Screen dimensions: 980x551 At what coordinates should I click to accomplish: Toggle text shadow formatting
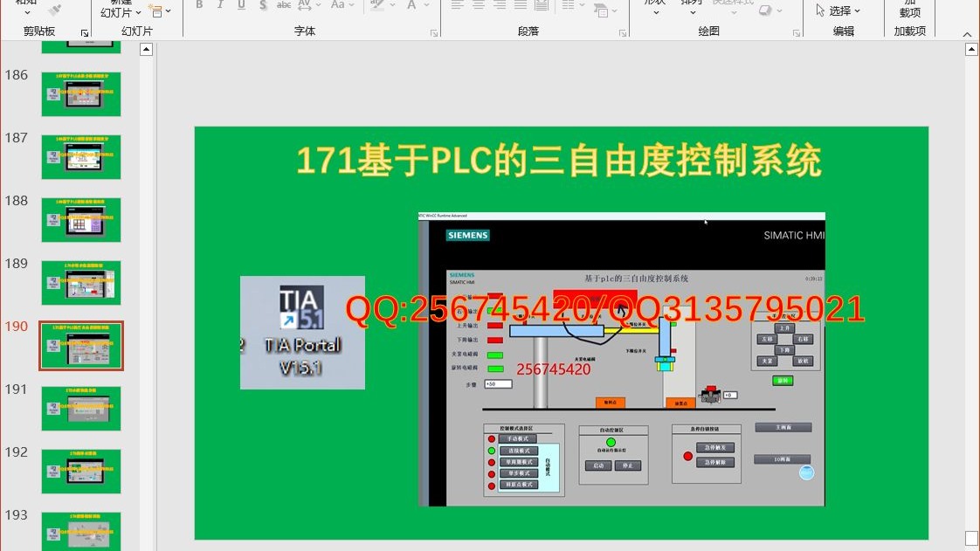(263, 5)
